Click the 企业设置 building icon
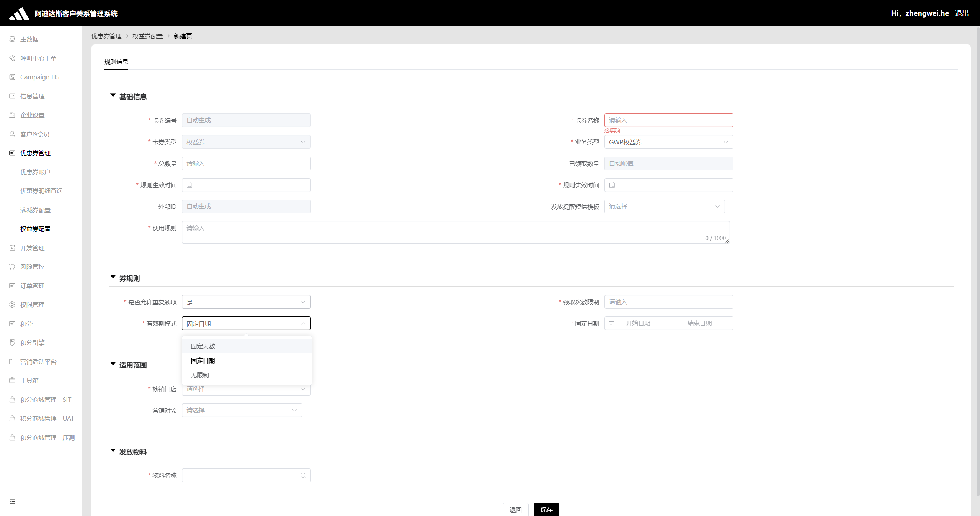980x516 pixels. (12, 115)
